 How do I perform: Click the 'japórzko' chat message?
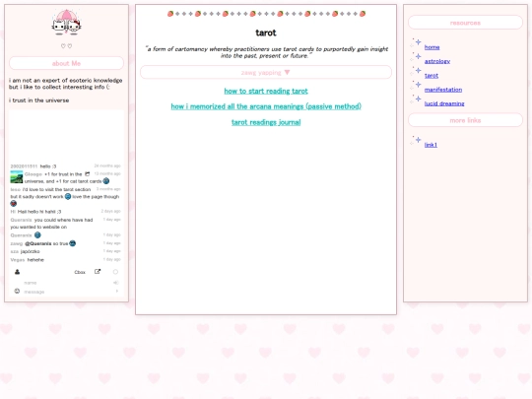click(x=31, y=251)
